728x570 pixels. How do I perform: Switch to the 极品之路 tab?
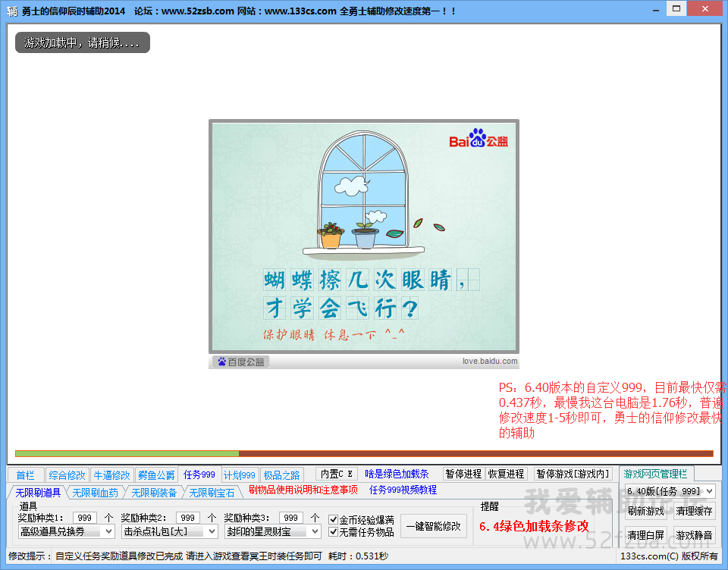(281, 474)
